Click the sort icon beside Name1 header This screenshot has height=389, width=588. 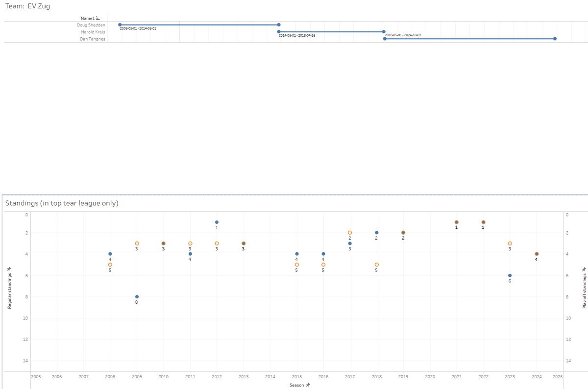98,18
